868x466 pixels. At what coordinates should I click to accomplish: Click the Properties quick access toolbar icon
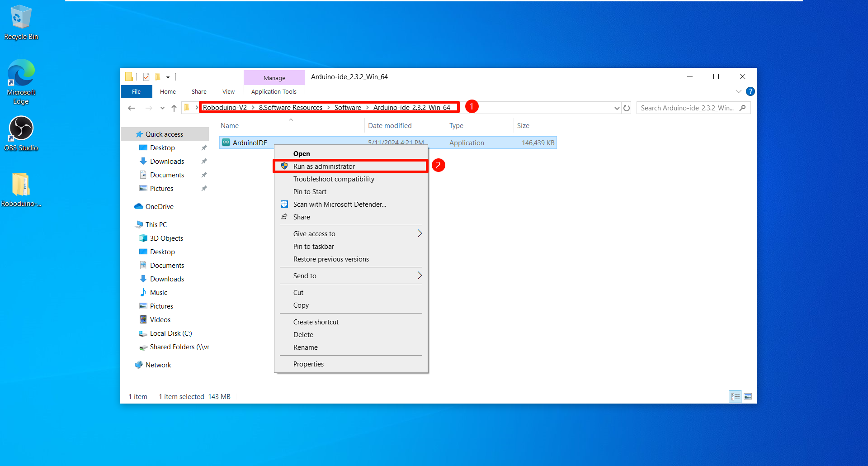(146, 77)
